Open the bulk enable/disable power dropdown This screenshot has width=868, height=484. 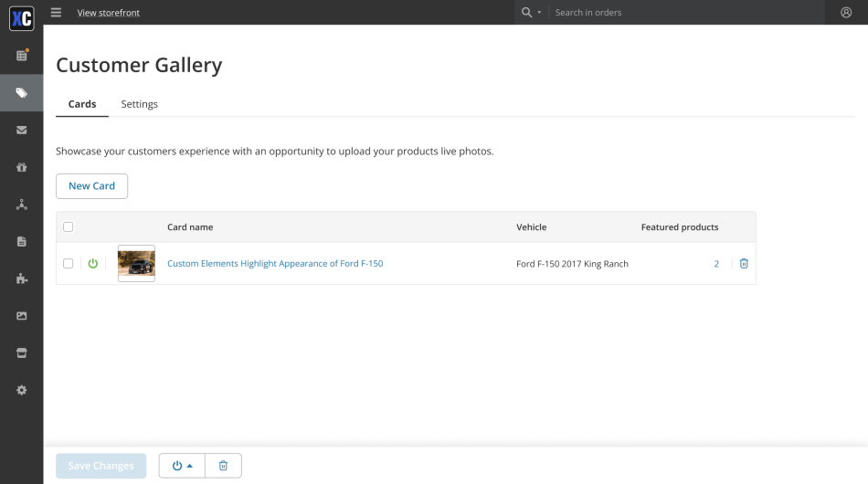tap(183, 466)
